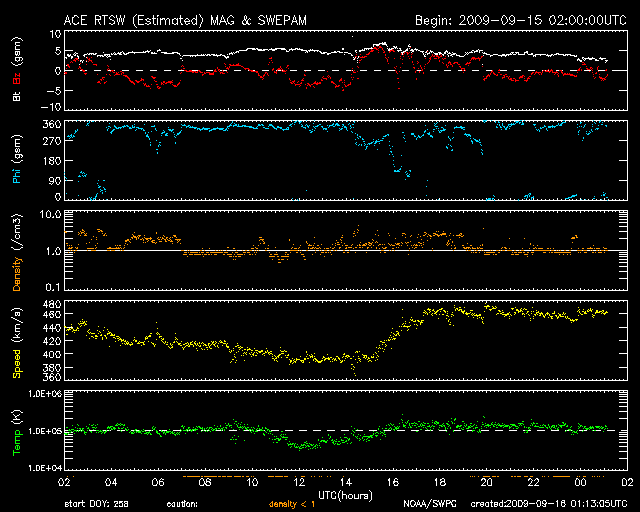Click the '1.0E+06' tick on Temp axis

click(x=45, y=394)
